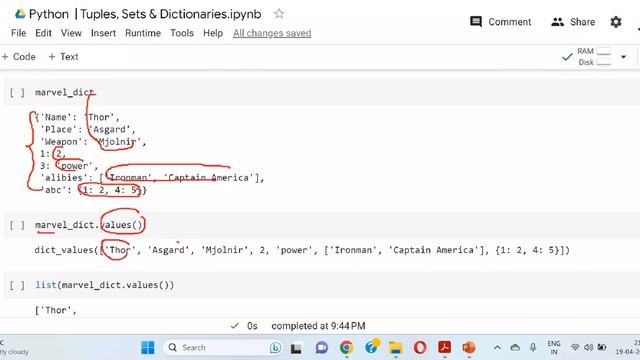This screenshot has width=640, height=360.
Task: Open Task View from taskbar
Action: (296, 348)
